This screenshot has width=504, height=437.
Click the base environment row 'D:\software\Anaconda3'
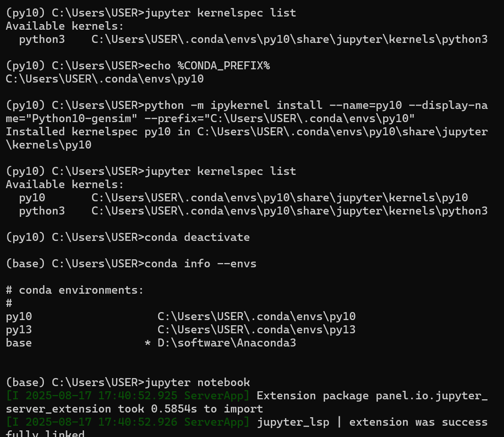click(151, 343)
